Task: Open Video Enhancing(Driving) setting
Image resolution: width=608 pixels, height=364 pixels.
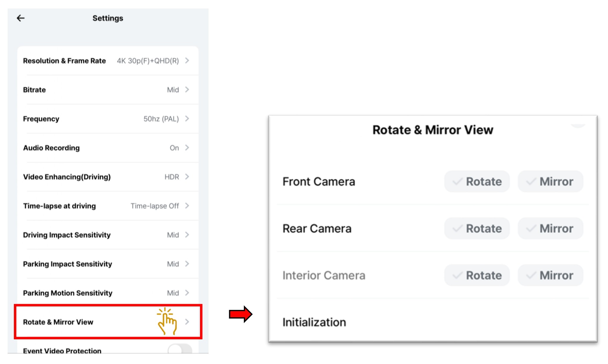Action: click(108, 177)
